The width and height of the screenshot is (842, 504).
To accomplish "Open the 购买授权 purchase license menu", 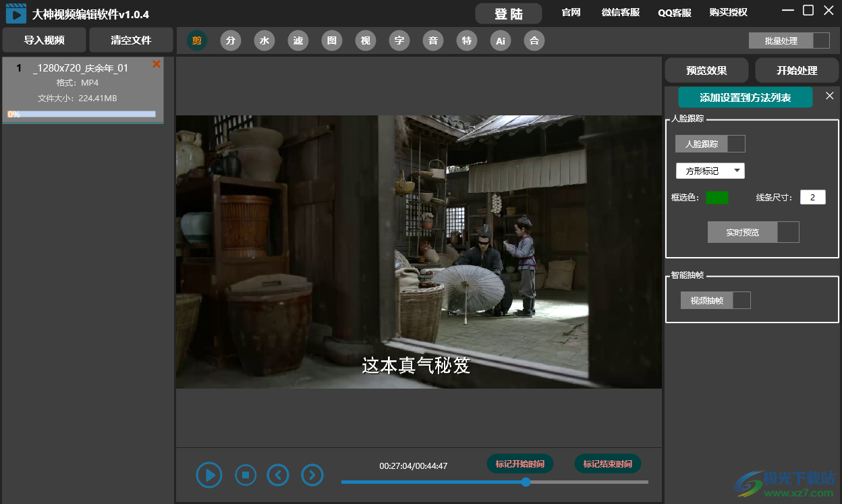I will pyautogui.click(x=729, y=12).
